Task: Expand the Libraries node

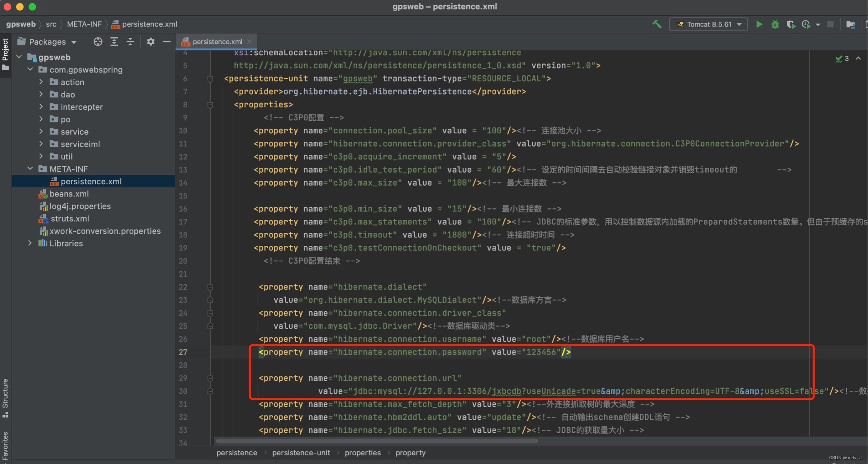Action: pos(30,243)
